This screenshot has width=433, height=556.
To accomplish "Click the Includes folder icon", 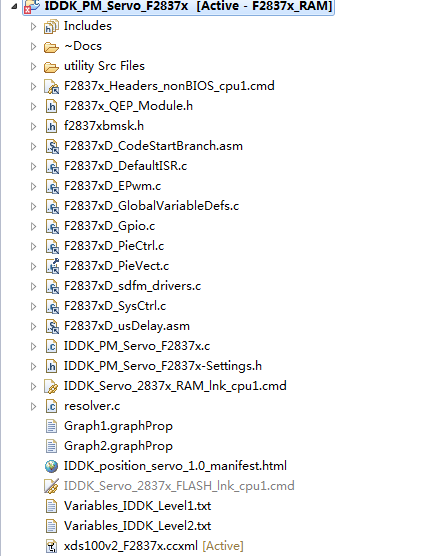I will coord(51,27).
